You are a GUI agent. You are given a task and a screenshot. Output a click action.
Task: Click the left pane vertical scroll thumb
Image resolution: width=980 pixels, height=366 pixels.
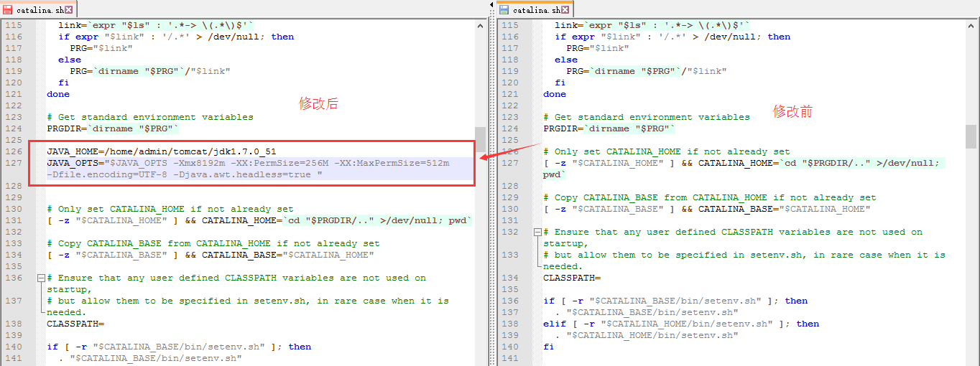pyautogui.click(x=481, y=139)
